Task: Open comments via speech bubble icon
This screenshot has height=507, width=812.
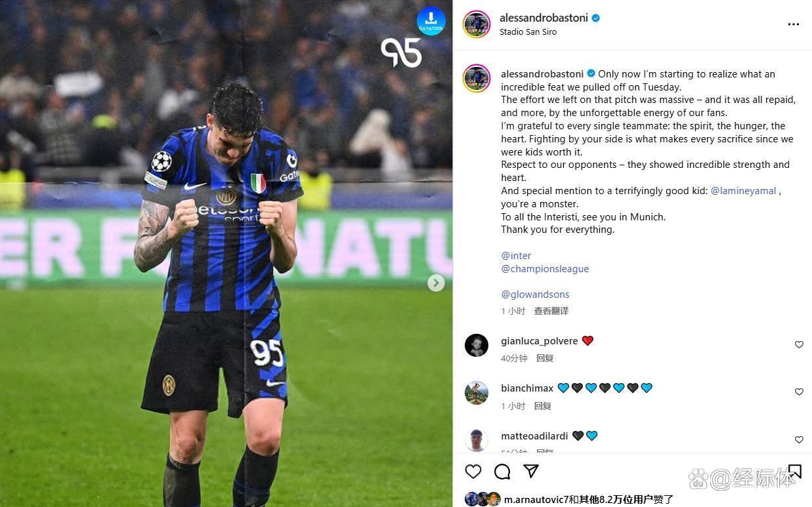Action: tap(502, 472)
